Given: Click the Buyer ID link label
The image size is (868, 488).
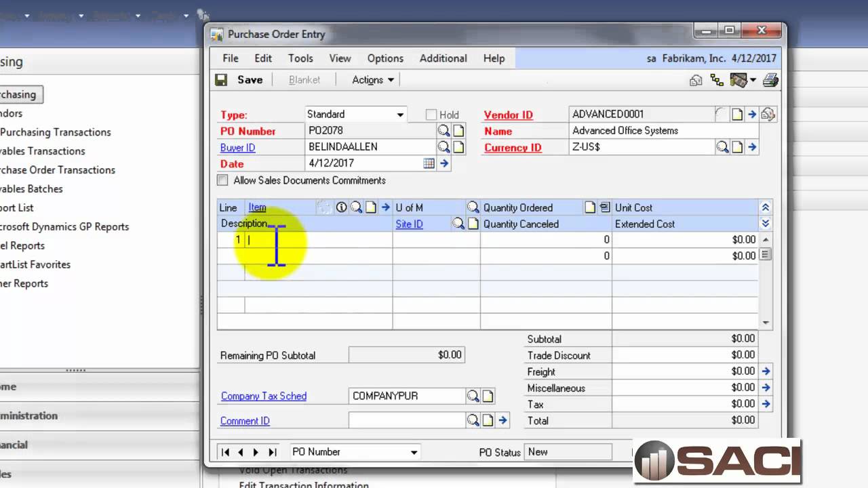Looking at the screenshot, I should tap(237, 148).
